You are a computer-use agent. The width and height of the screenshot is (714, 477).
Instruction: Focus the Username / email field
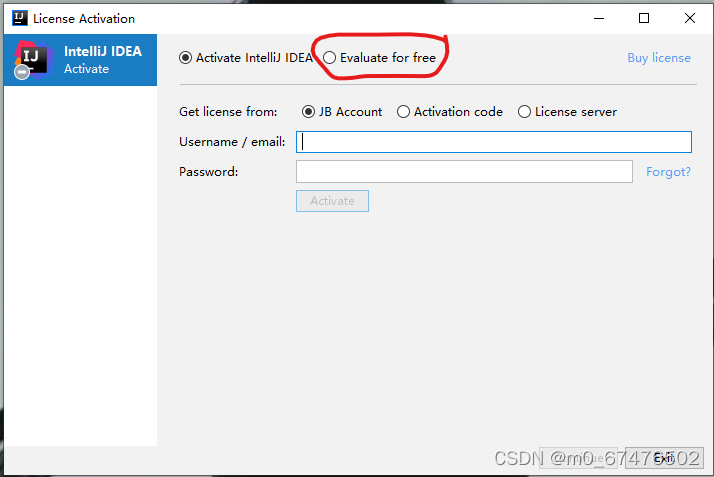click(x=494, y=142)
